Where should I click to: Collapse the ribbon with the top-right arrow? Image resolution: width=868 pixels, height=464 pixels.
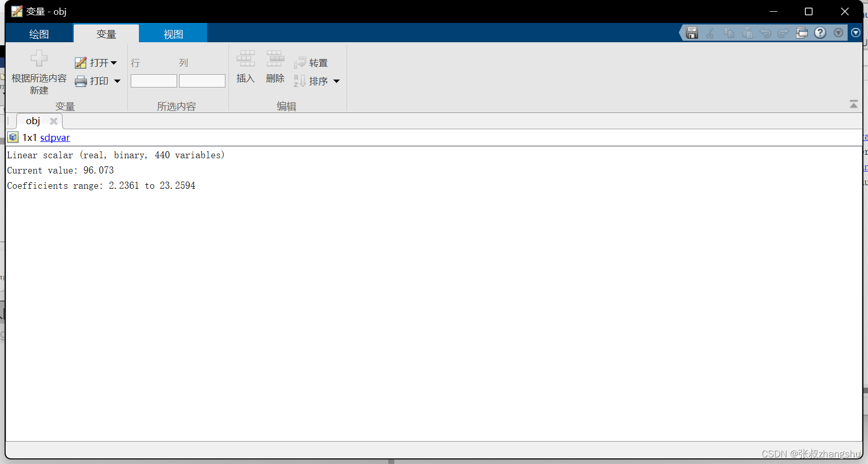(x=854, y=104)
